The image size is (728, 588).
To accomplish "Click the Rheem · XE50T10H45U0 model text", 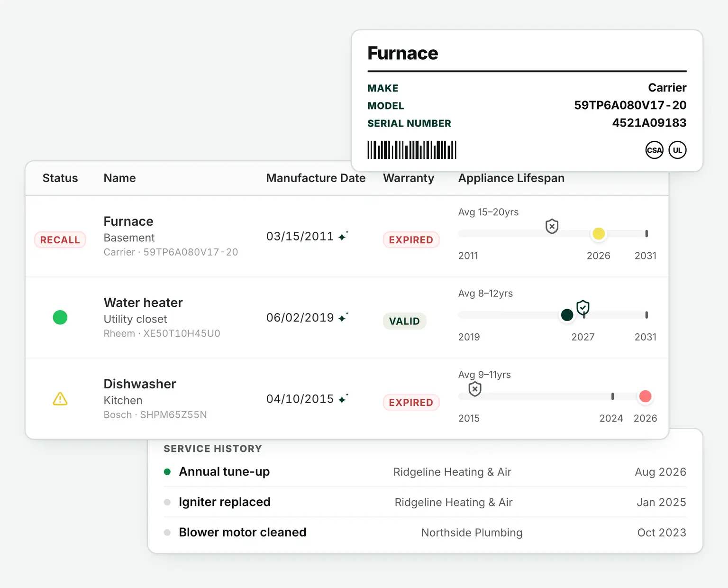I will [162, 334].
